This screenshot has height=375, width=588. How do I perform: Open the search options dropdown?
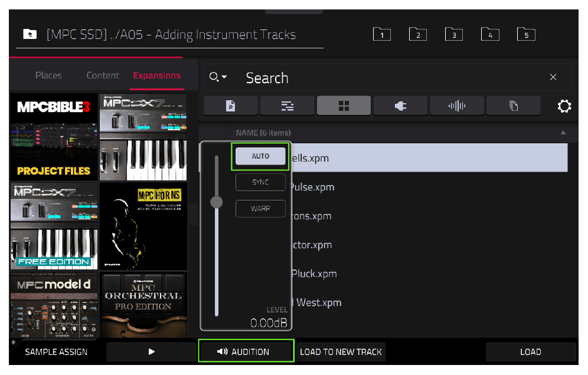218,77
